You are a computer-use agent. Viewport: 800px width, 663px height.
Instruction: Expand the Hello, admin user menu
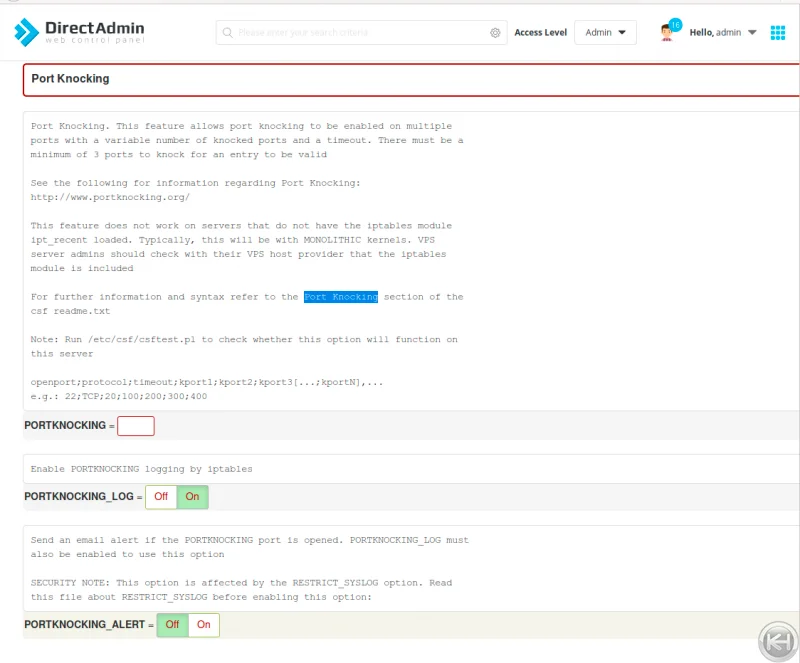click(722, 33)
